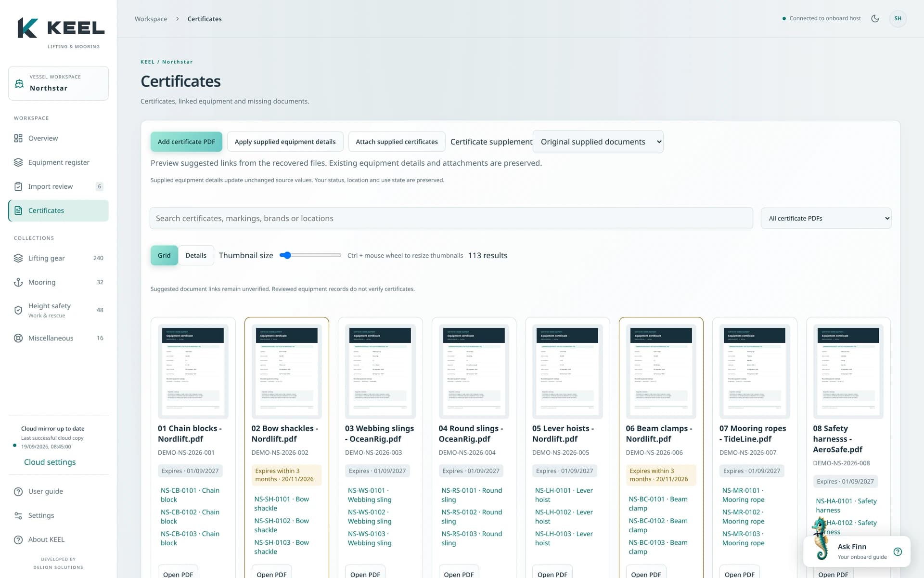
Task: Click the breadcrumb chevron separator
Action: [177, 19]
